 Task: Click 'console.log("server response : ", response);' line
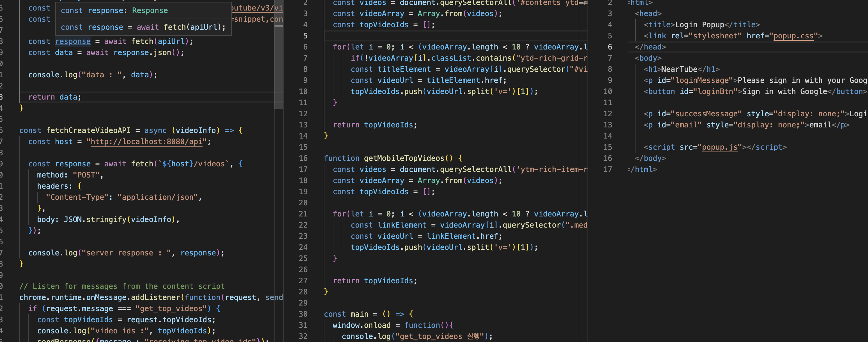[126, 253]
